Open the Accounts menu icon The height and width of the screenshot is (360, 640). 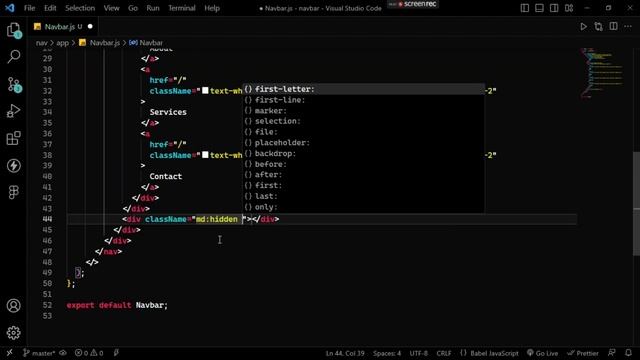click(x=13, y=306)
